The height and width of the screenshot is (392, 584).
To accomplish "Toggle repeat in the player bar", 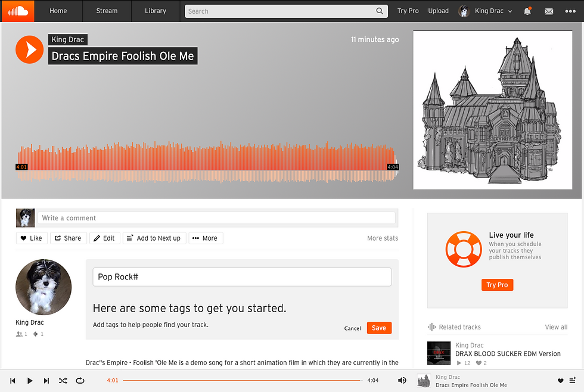I will pyautogui.click(x=80, y=381).
